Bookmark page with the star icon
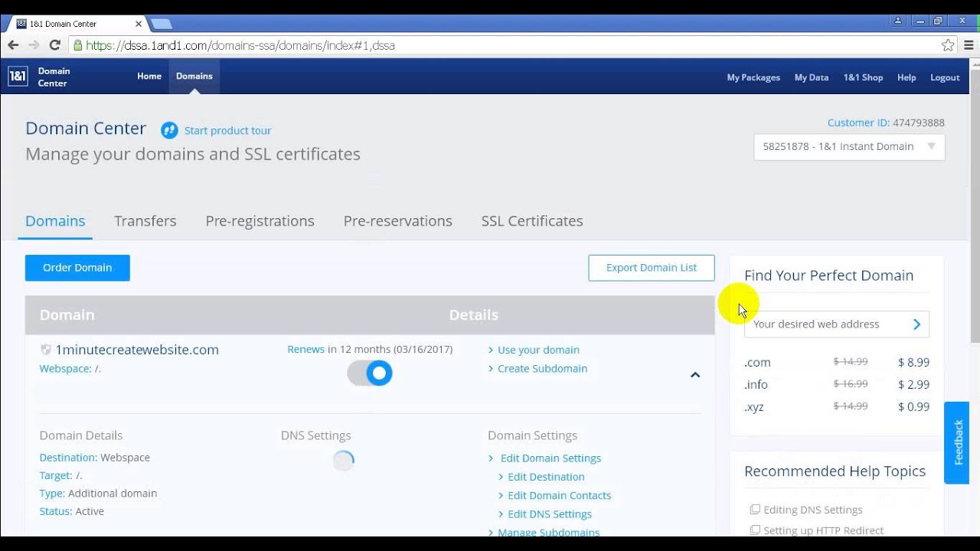The height and width of the screenshot is (551, 980). (x=948, y=45)
